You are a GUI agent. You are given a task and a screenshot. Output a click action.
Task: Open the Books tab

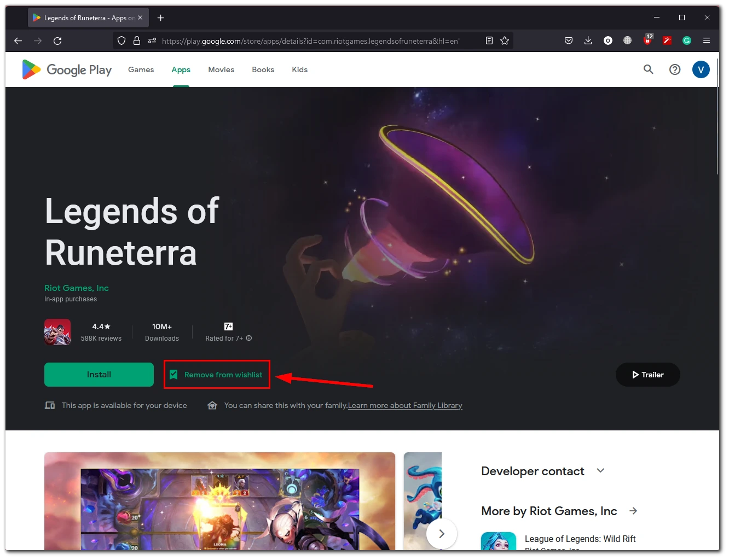point(263,69)
